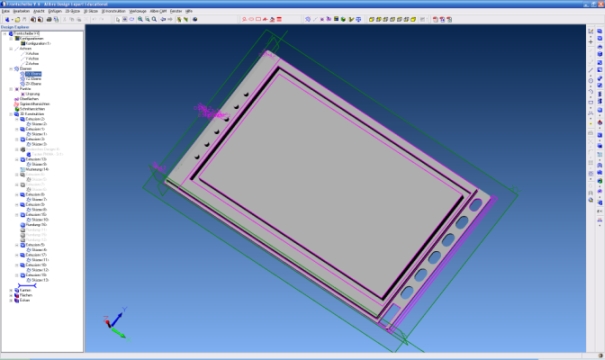This screenshot has width=605, height=360.
Task: Select Ursprung point in the tree
Action: [x=32, y=94]
